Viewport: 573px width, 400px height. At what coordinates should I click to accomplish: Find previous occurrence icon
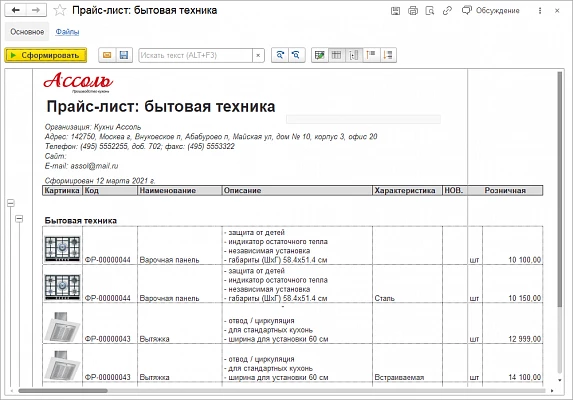[x=296, y=55]
